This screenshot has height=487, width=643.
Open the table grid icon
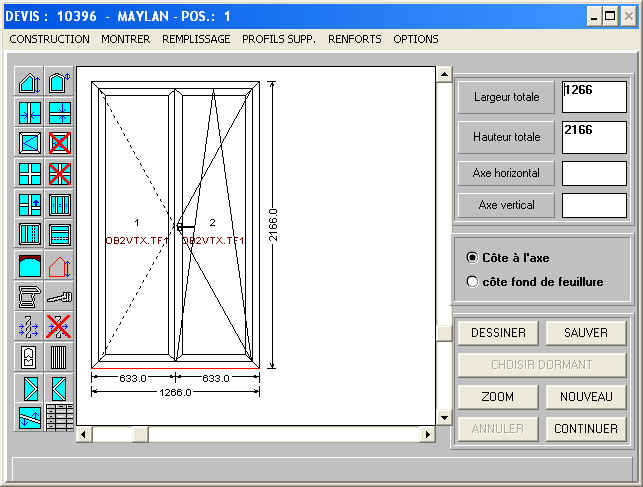click(x=59, y=417)
